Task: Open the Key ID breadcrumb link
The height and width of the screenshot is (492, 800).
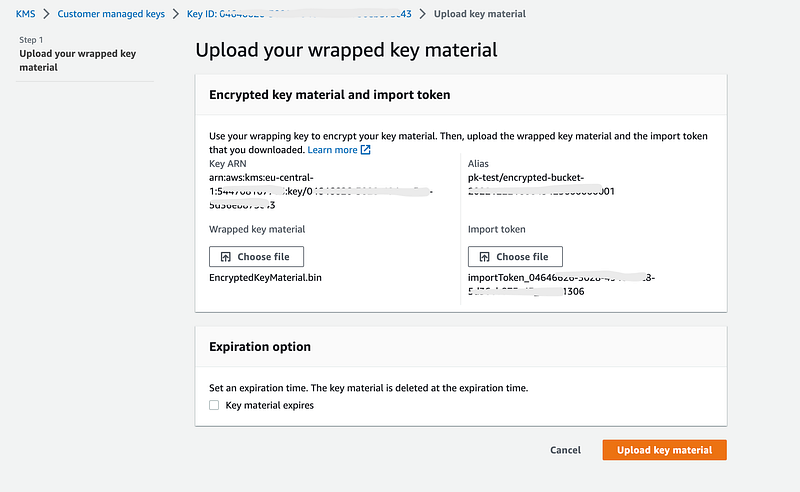Action: [x=299, y=14]
